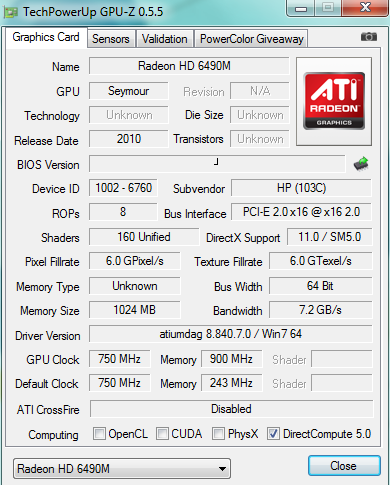Click the Name field showing Radeon HD 6490M

(189, 66)
